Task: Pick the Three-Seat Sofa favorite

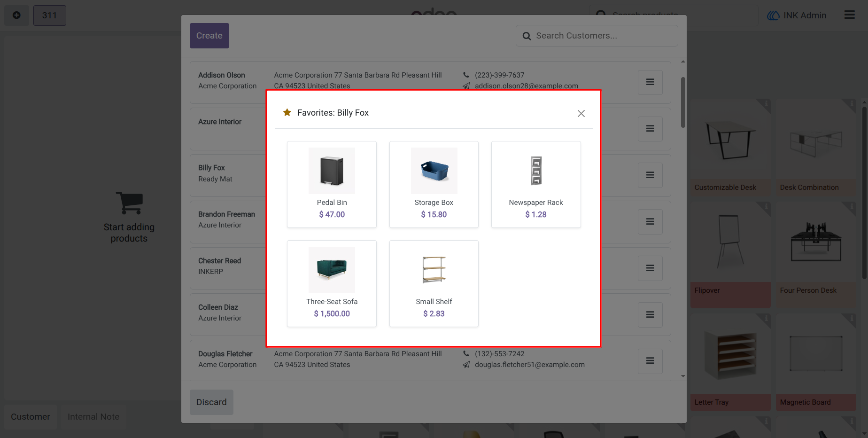Action: pos(332,283)
